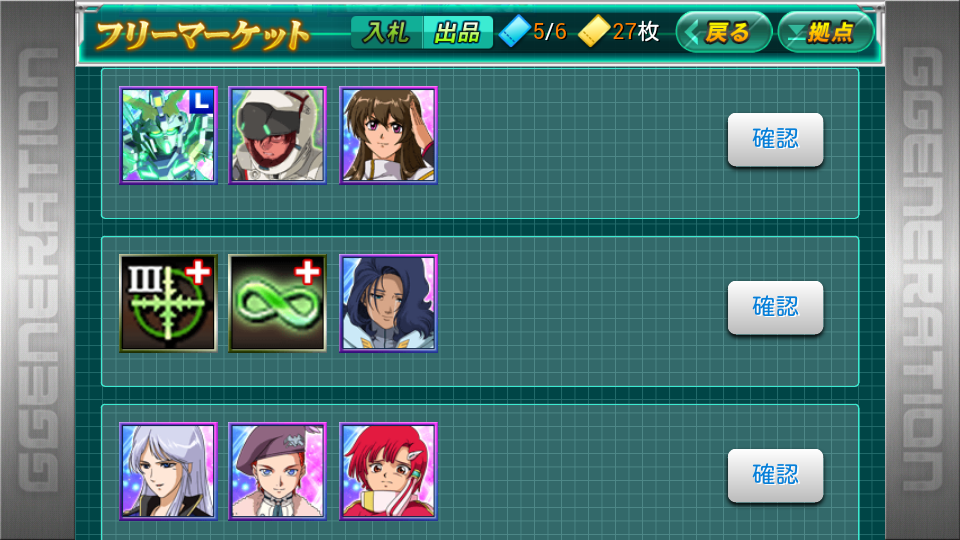
Task: Tap the green infinity symbol skill icon
Action: click(x=277, y=304)
